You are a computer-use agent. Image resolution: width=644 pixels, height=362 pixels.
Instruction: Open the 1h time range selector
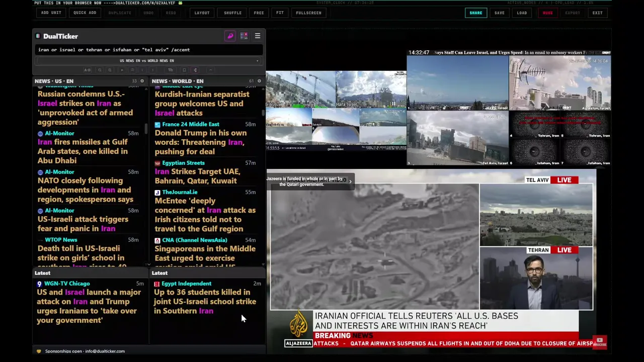170,70
